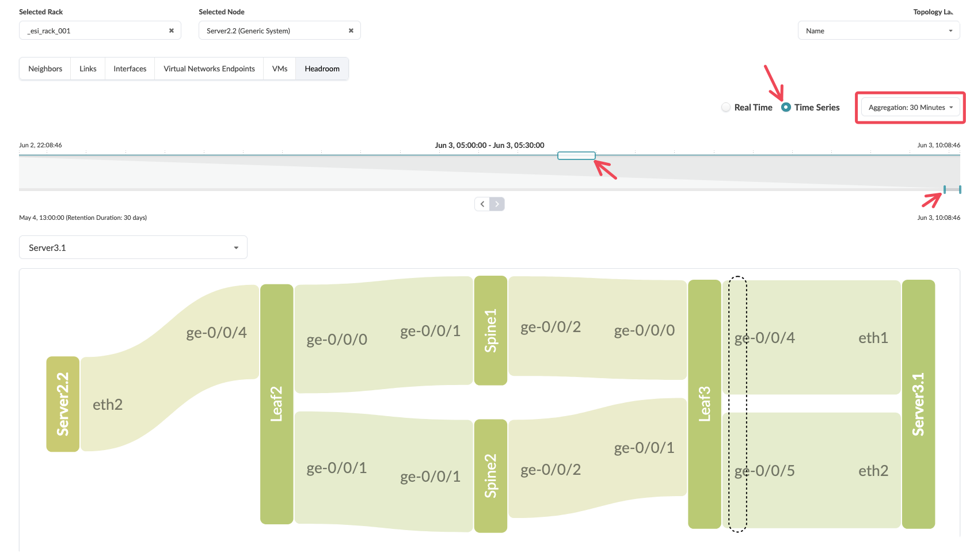Go to the Interfaces tab

pyautogui.click(x=130, y=68)
